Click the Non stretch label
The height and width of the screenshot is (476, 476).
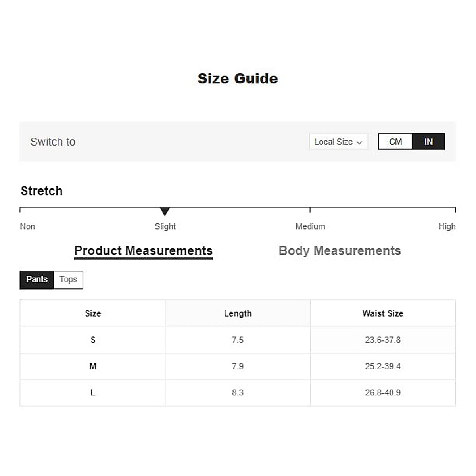pos(27,226)
